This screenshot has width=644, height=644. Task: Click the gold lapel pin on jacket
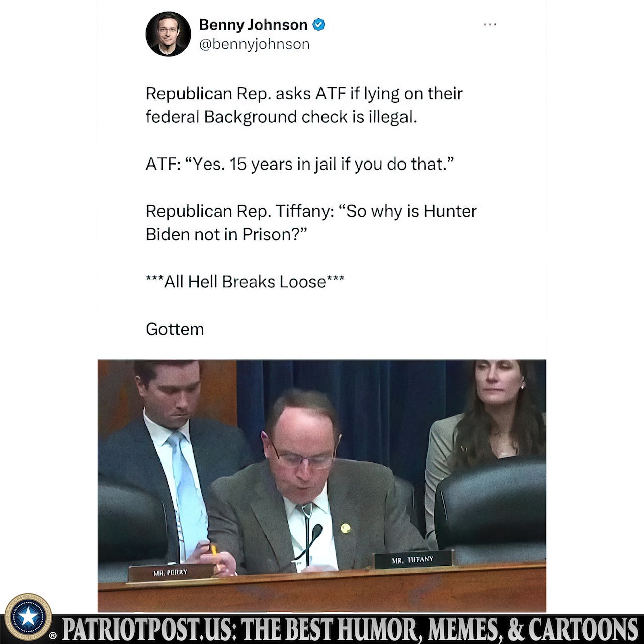pyautogui.click(x=345, y=528)
